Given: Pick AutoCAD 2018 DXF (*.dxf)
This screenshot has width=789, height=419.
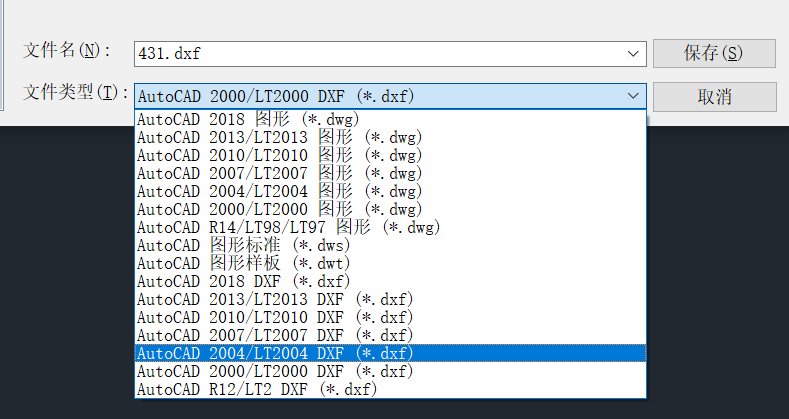Looking at the screenshot, I should click(x=390, y=281).
